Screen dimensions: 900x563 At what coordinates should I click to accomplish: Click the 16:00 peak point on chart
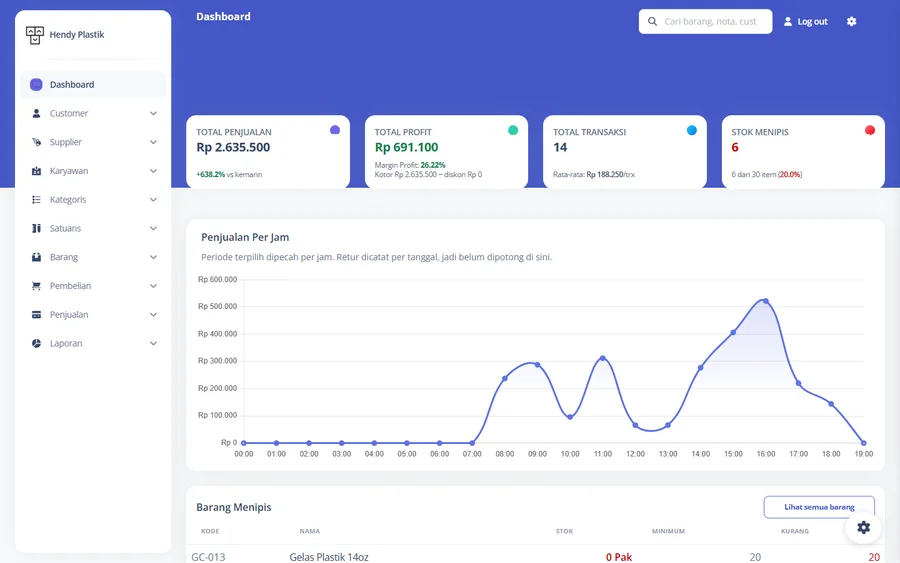coord(766,301)
